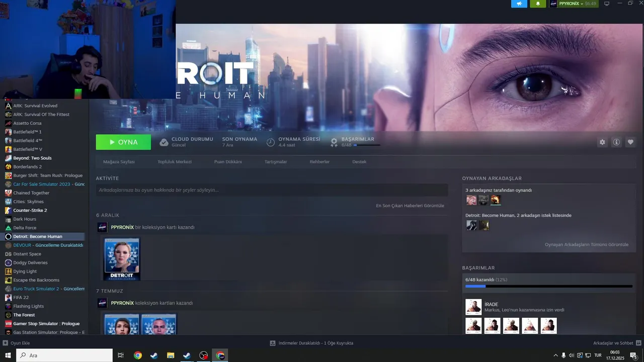Add game to favorites heart icon

(x=630, y=142)
